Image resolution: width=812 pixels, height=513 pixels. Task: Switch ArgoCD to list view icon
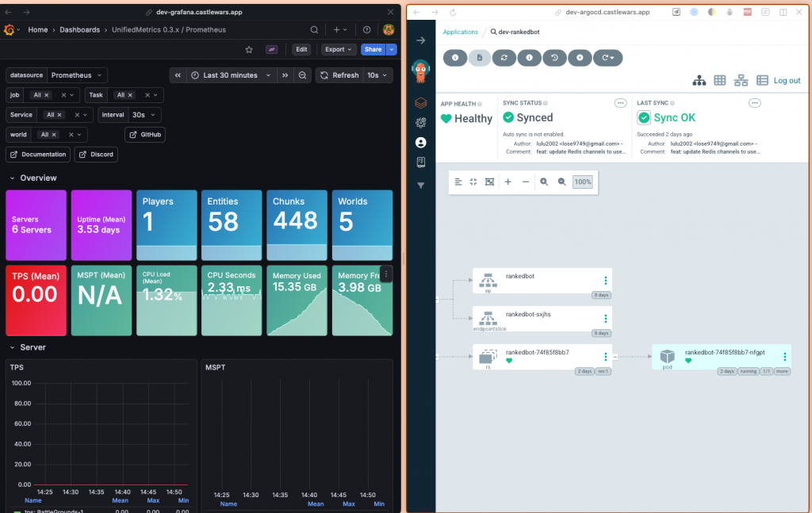(762, 80)
